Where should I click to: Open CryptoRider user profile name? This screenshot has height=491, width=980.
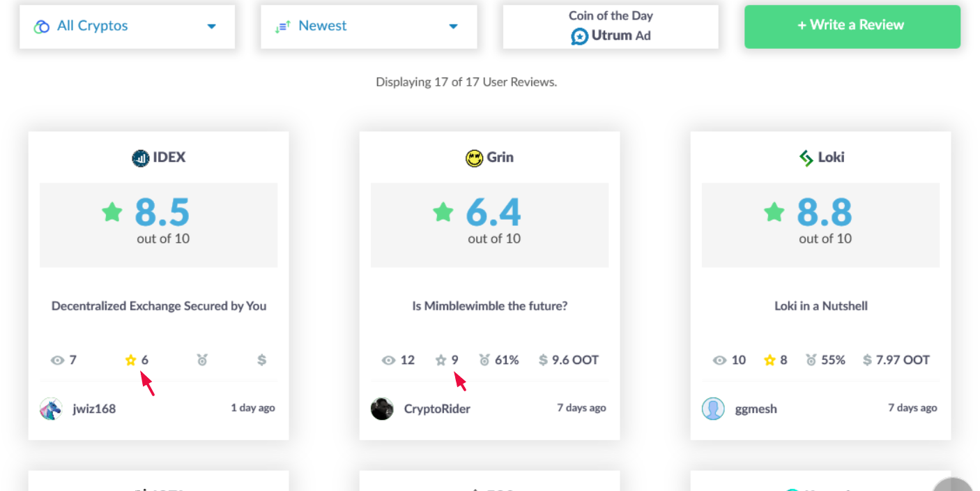coord(437,409)
